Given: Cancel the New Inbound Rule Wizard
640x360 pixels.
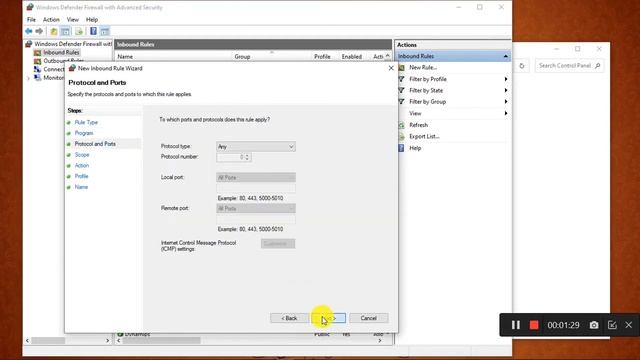Looking at the screenshot, I should click(369, 318).
